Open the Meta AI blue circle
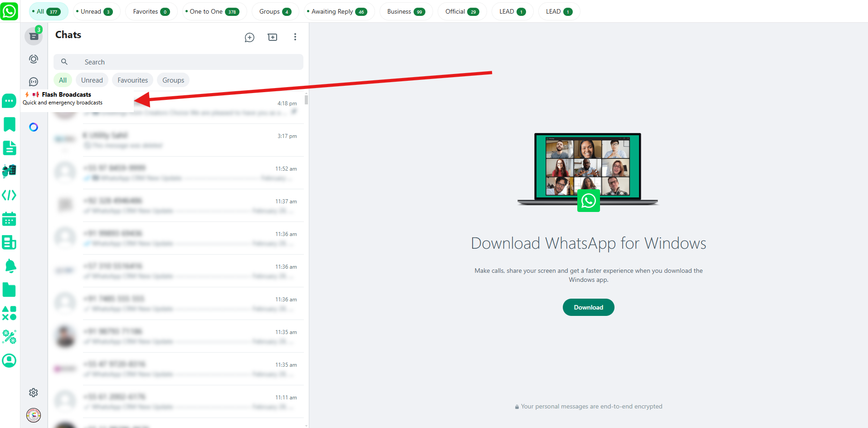868x428 pixels. [34, 127]
